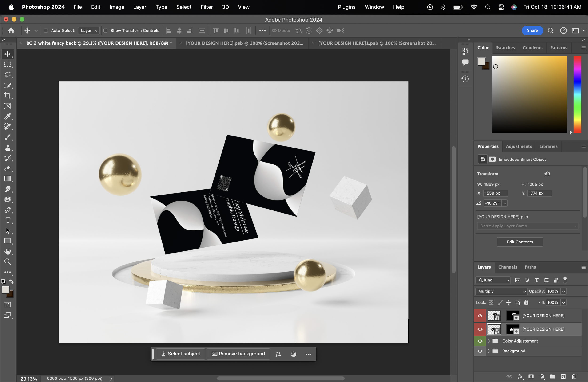Enable the Auto-Select checkbox
Image resolution: width=588 pixels, height=382 pixels.
46,31
